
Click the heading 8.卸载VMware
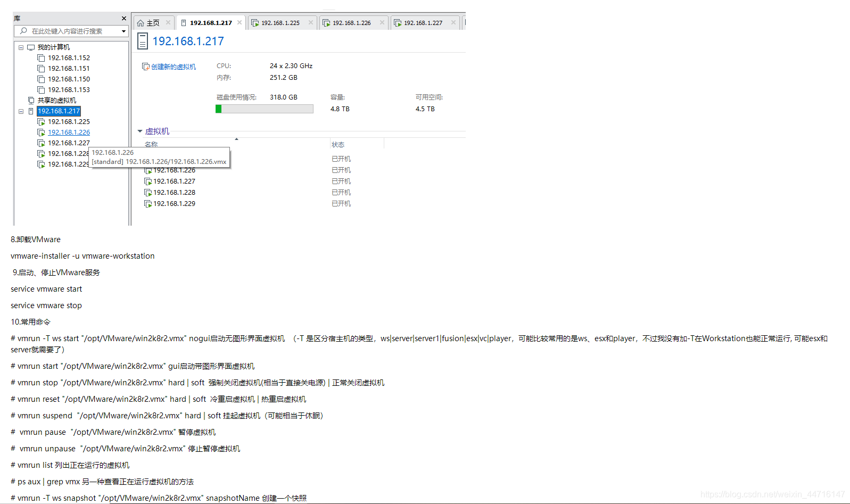coord(36,239)
